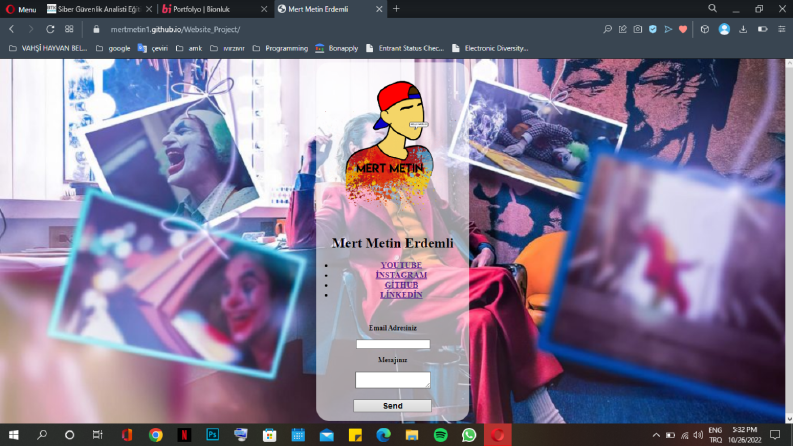Image resolution: width=793 pixels, height=446 pixels.
Task: Open the profile account avatar icon
Action: 724,29
